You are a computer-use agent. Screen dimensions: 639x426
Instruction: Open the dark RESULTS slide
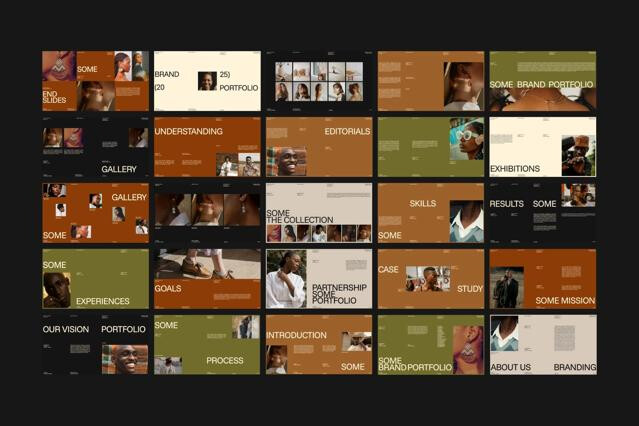[543, 213]
